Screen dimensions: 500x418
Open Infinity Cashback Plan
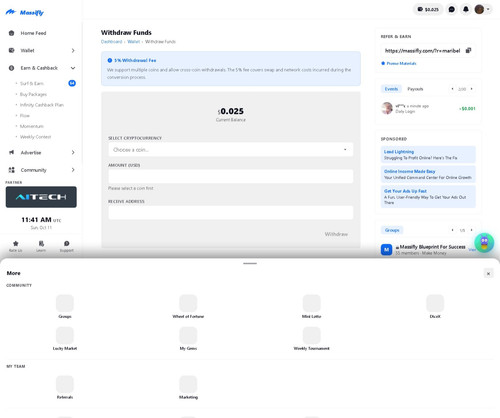42,105
